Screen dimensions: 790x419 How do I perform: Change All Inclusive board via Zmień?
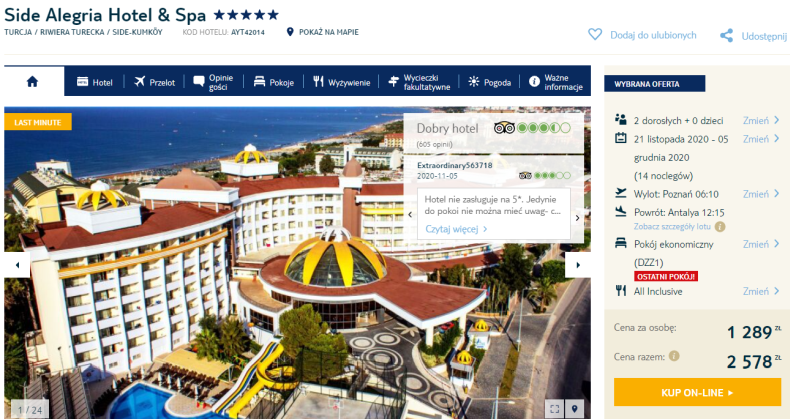(x=761, y=291)
